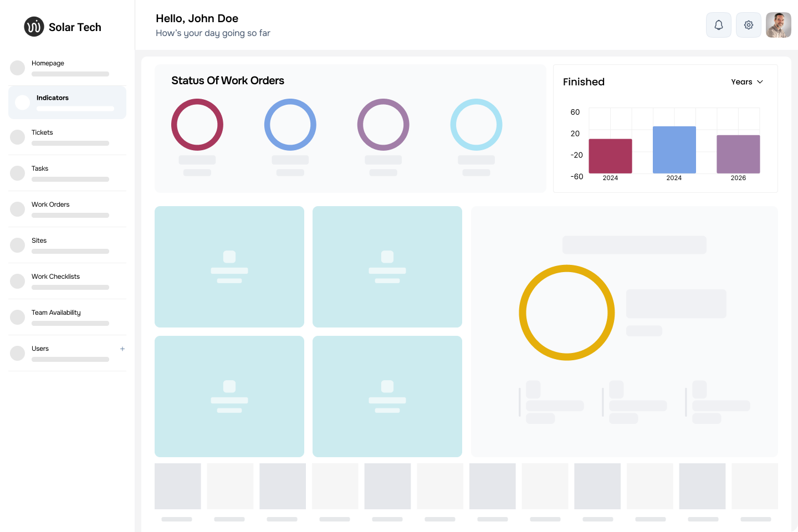Open the Tickets sidebar item
Screen dimensions: 798x532
(x=42, y=132)
